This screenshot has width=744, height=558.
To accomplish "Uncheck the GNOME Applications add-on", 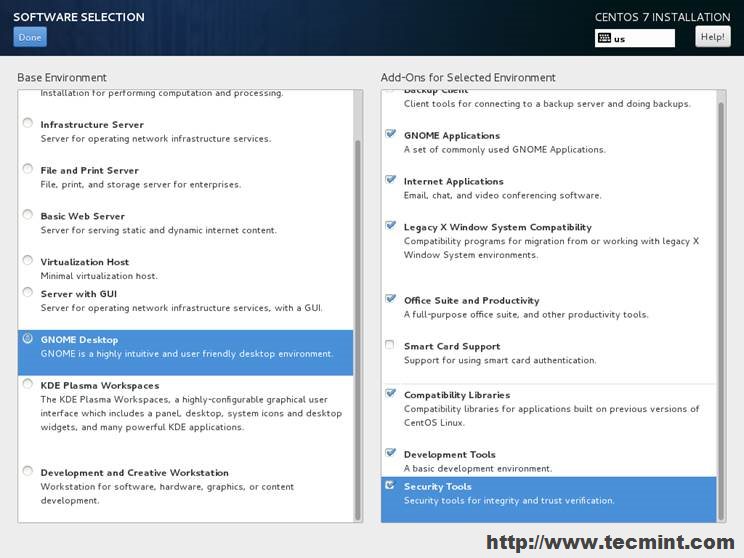I will 390,134.
